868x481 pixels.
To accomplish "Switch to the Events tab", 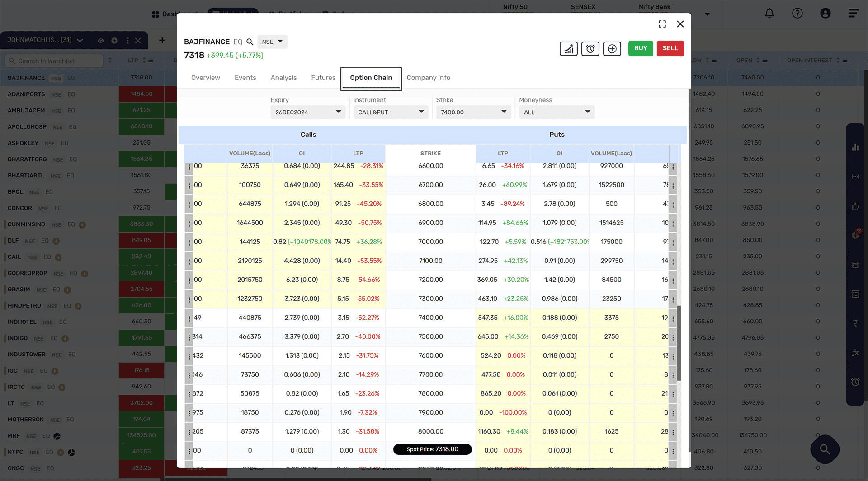I will pos(245,78).
